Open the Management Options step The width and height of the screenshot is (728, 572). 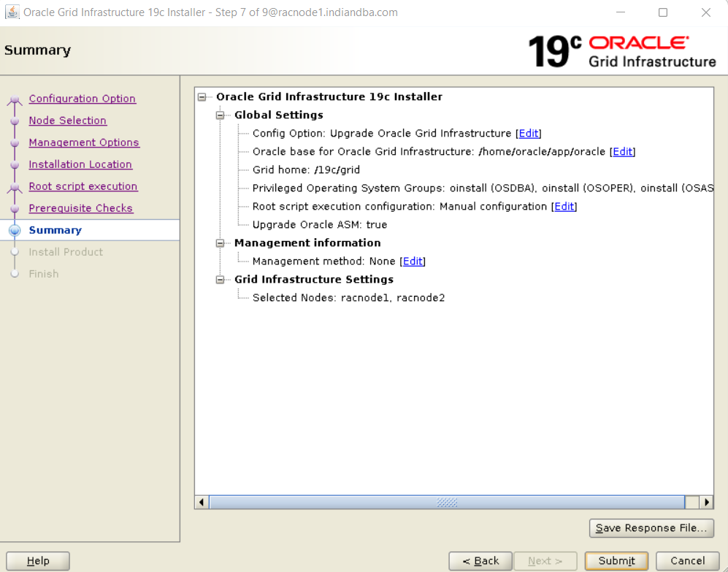tap(84, 142)
